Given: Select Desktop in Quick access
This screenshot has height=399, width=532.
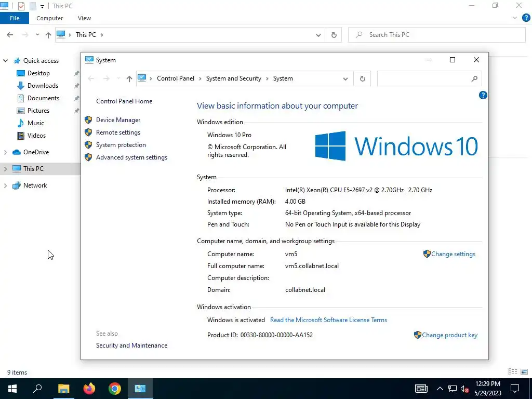Looking at the screenshot, I should (x=38, y=73).
